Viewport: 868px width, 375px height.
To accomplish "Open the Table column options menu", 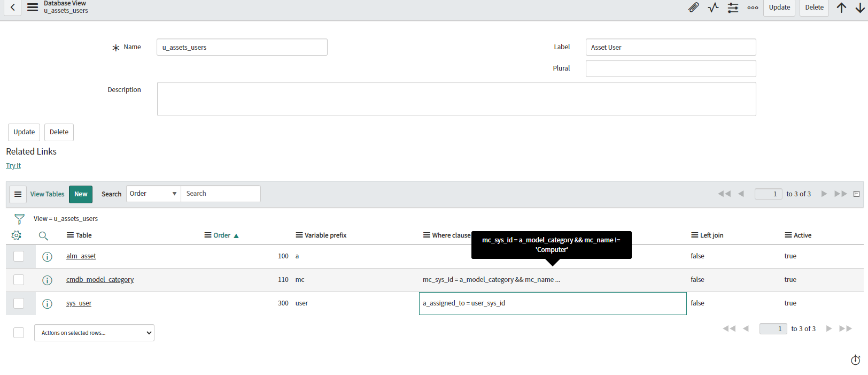I will pyautogui.click(x=70, y=235).
